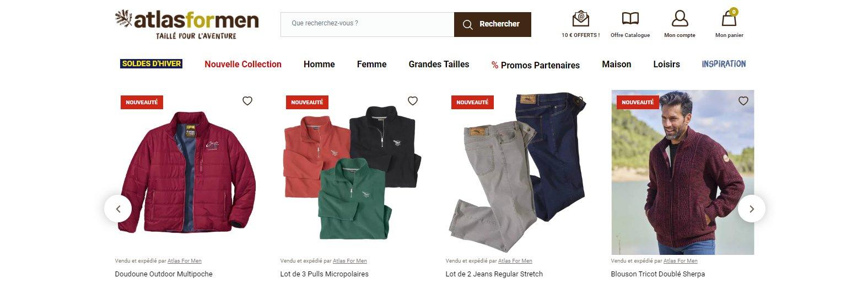The height and width of the screenshot is (288, 868).
Task: Open Mon panier shopping bag icon
Action: coord(729,18)
